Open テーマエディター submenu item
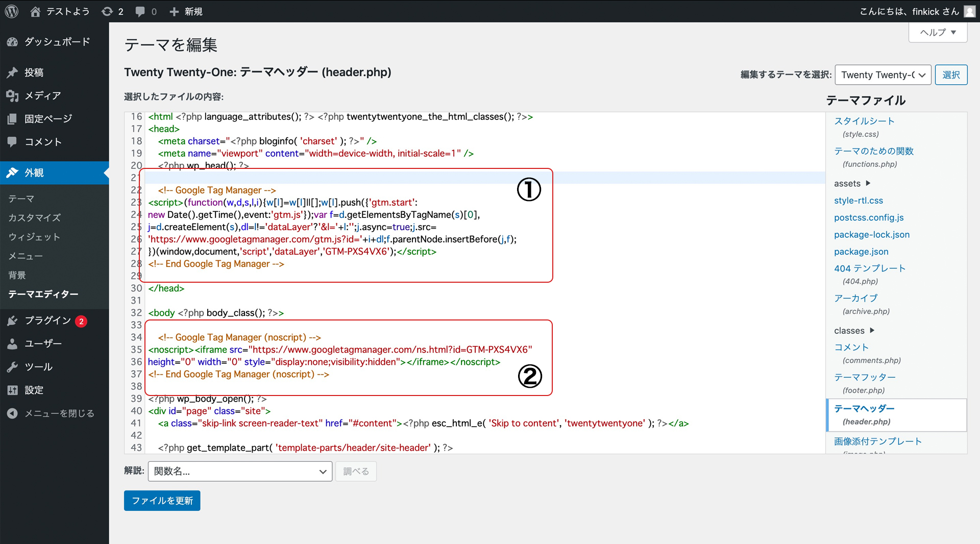980x544 pixels. point(43,294)
